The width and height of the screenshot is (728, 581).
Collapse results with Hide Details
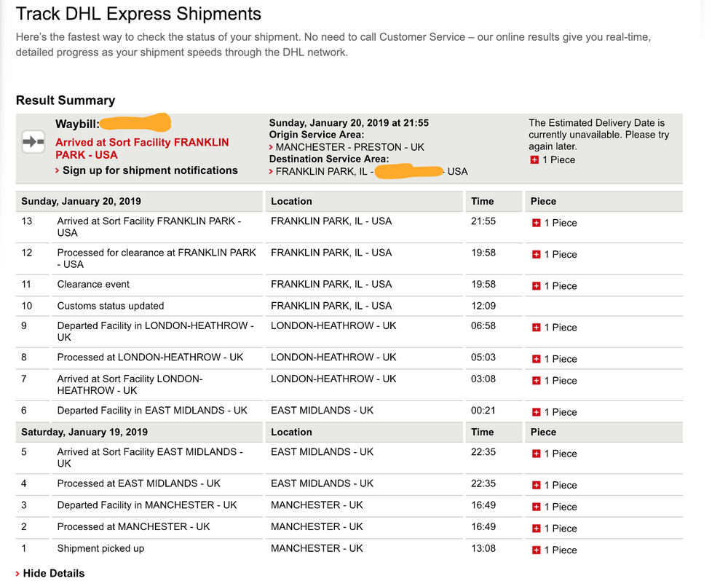click(x=53, y=574)
